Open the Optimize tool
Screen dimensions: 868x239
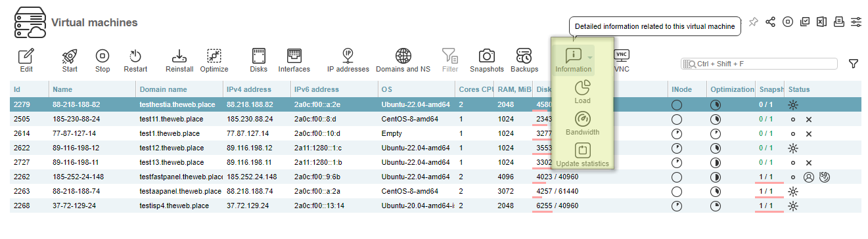pyautogui.click(x=214, y=60)
